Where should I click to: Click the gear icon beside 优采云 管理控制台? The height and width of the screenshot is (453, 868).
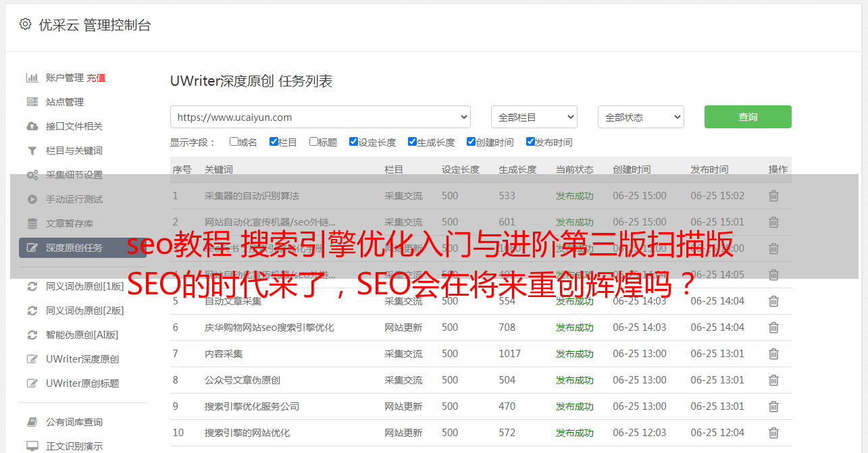[25, 24]
